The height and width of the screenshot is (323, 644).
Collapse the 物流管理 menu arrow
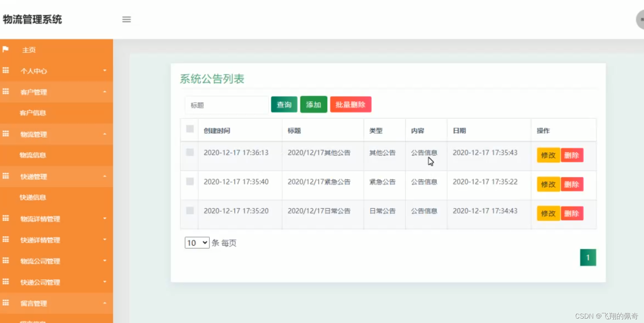pyautogui.click(x=105, y=134)
